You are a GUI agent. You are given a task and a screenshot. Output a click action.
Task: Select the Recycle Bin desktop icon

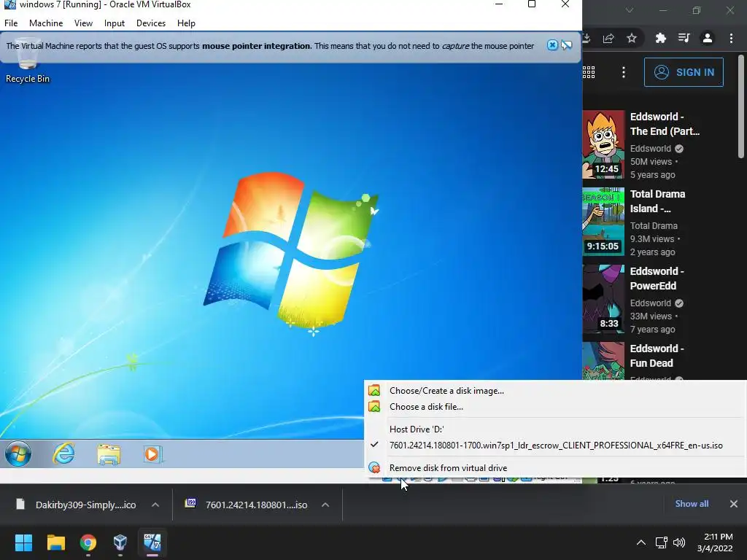[x=27, y=61]
